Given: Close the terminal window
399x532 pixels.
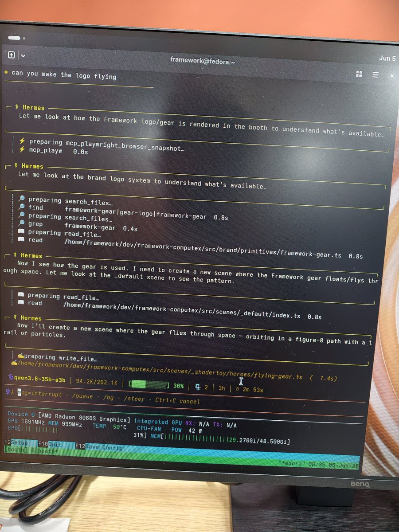Looking at the screenshot, I should pos(392,76).
